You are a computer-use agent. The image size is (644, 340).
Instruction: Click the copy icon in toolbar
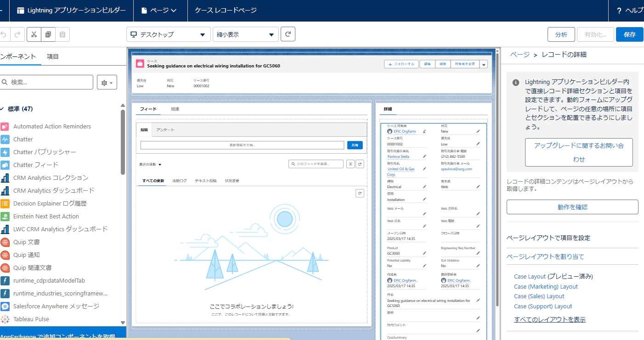click(x=48, y=34)
